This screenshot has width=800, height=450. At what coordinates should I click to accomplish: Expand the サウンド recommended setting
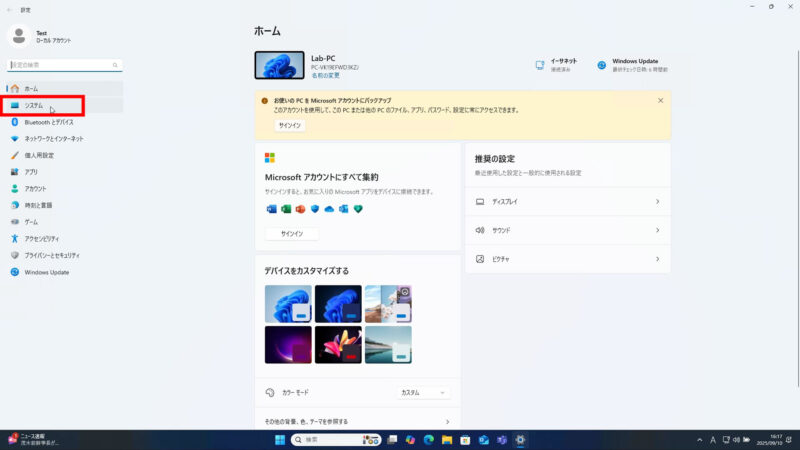(x=567, y=230)
